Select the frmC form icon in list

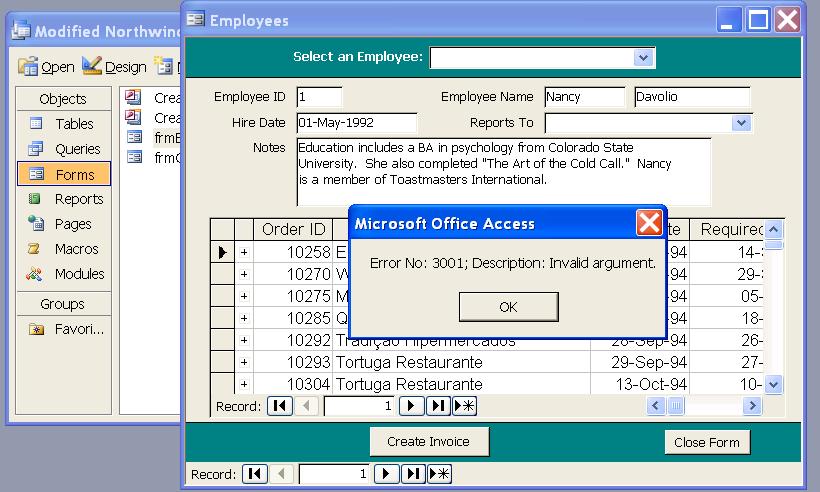134,157
